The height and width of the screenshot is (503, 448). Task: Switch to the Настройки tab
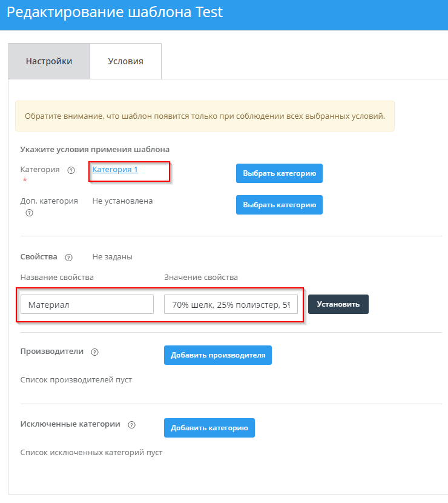49,61
